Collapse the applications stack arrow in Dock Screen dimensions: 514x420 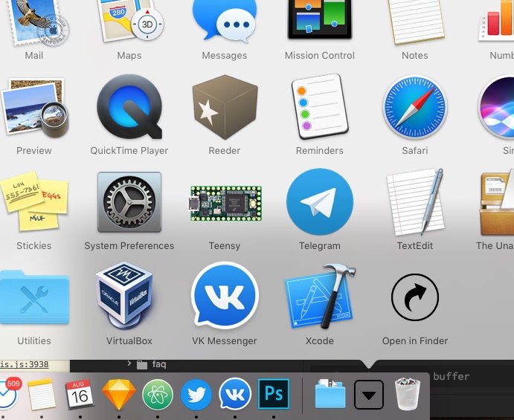tap(369, 395)
